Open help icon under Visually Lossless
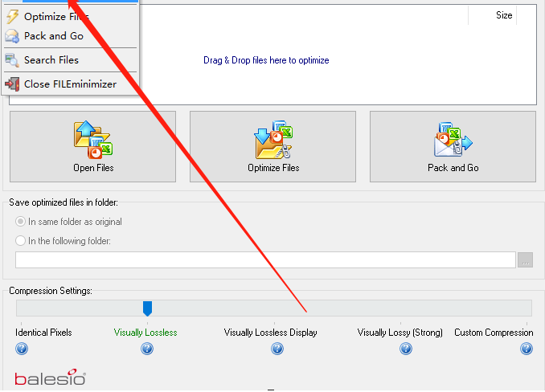Image resolution: width=545 pixels, height=392 pixels. point(147,349)
